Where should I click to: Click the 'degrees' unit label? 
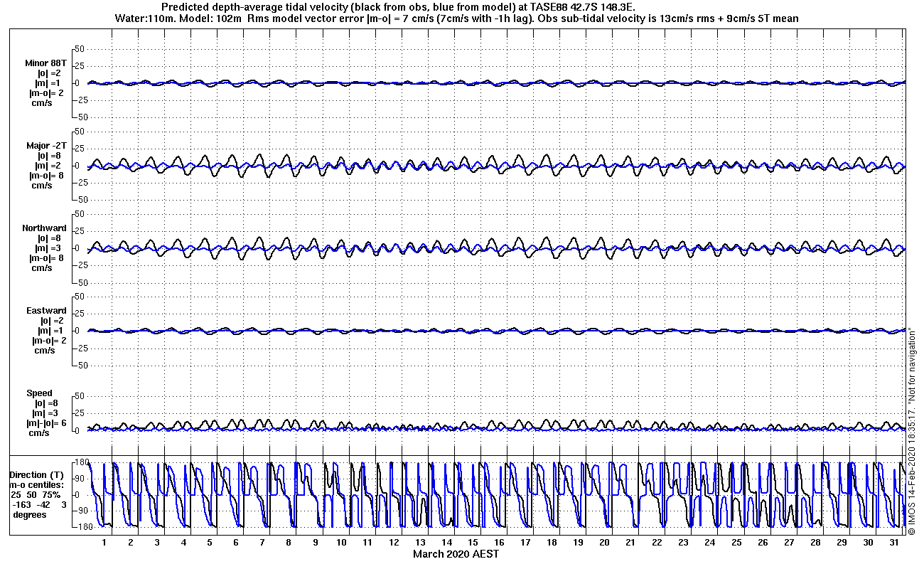[30, 514]
